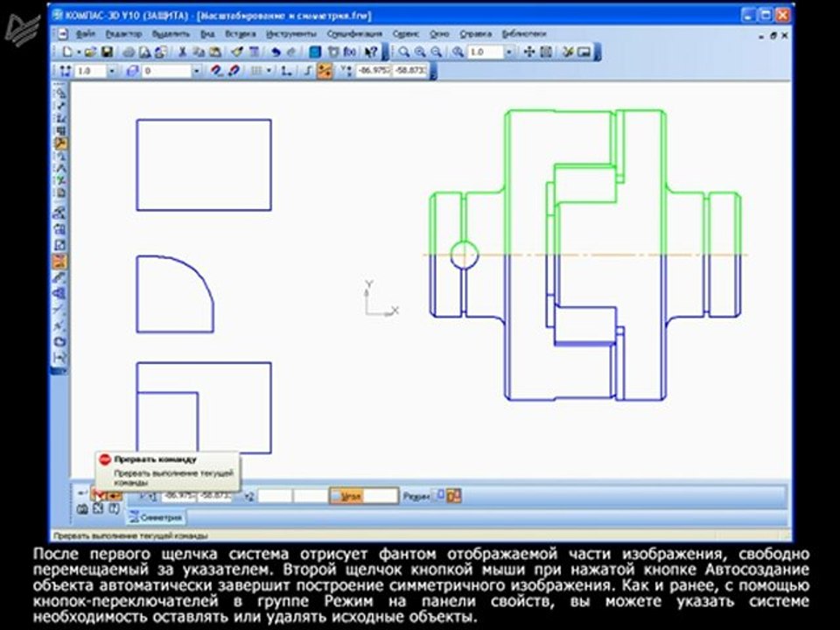The image size is (840, 630).
Task: Open the Библиотеки menu
Action: (523, 33)
